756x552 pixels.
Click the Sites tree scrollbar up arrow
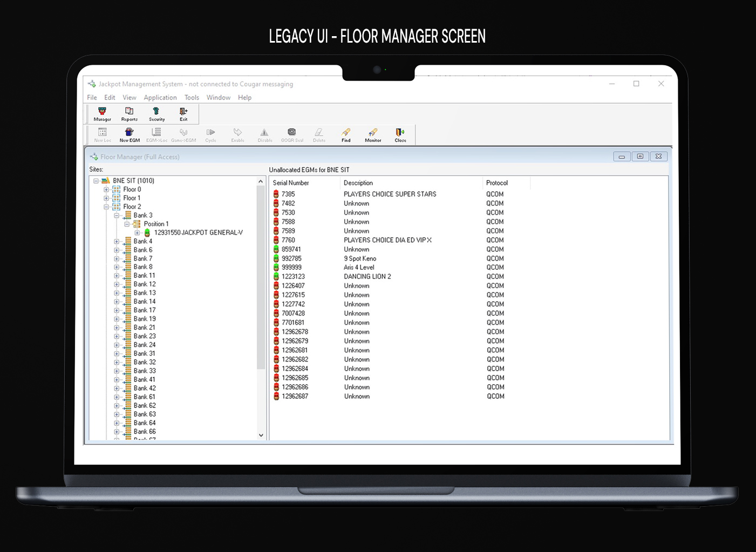click(261, 182)
